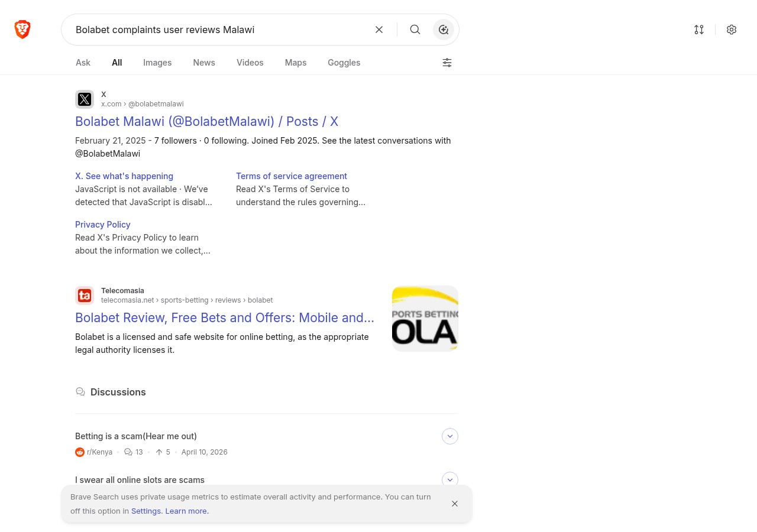Screen dimensions: 757x532
Task: Click the Discussions heading
Action: (x=118, y=392)
